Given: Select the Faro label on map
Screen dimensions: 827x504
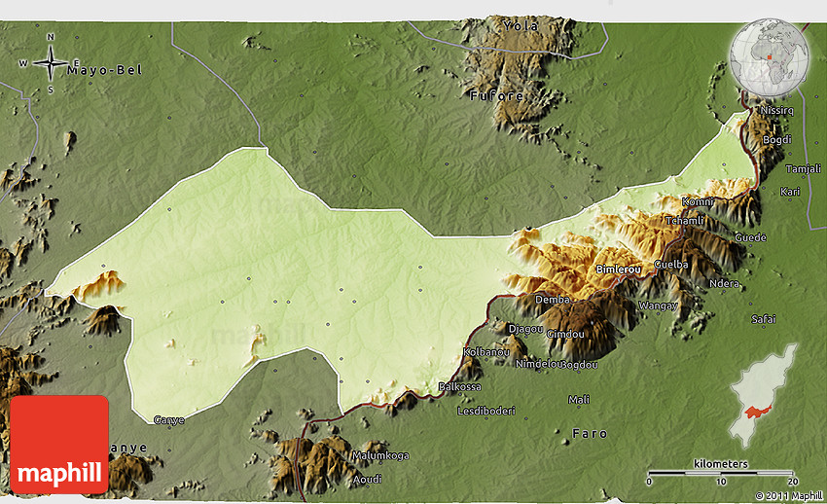Looking at the screenshot, I should pos(590,432).
